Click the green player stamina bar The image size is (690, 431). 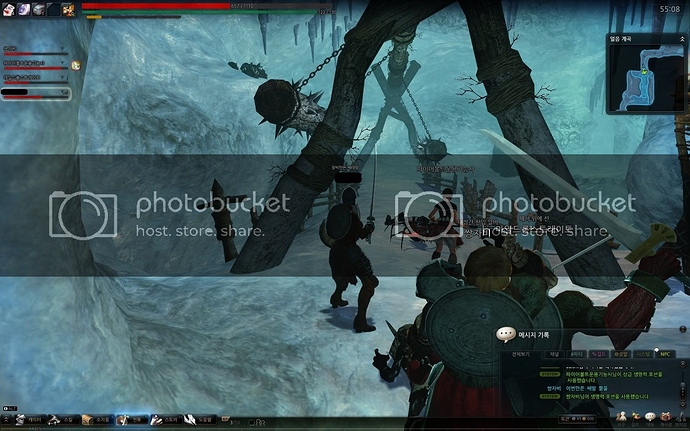208,12
